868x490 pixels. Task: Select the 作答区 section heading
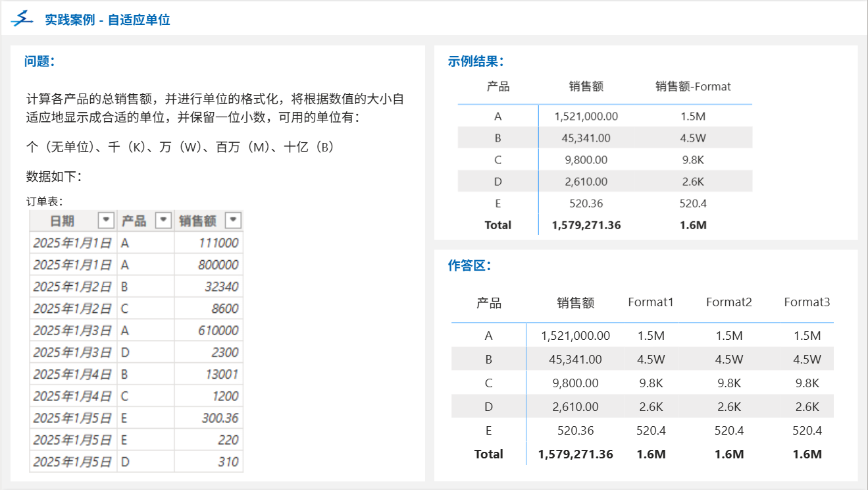click(x=469, y=265)
